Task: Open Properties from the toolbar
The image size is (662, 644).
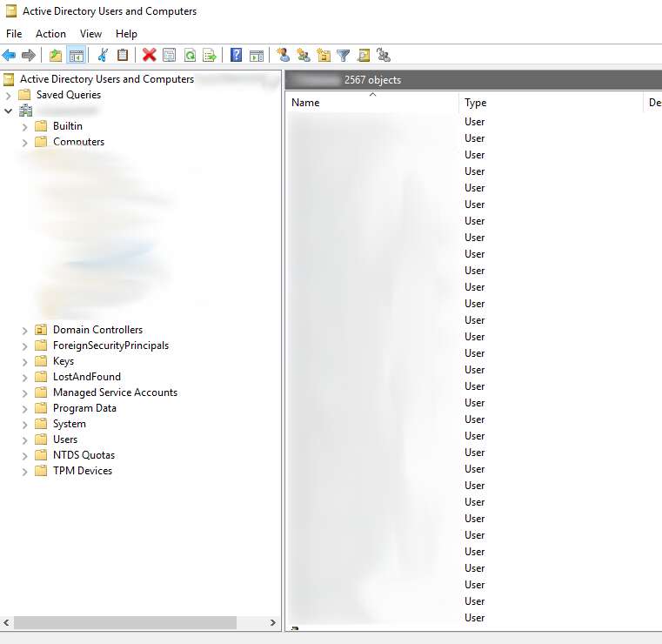Action: [170, 55]
